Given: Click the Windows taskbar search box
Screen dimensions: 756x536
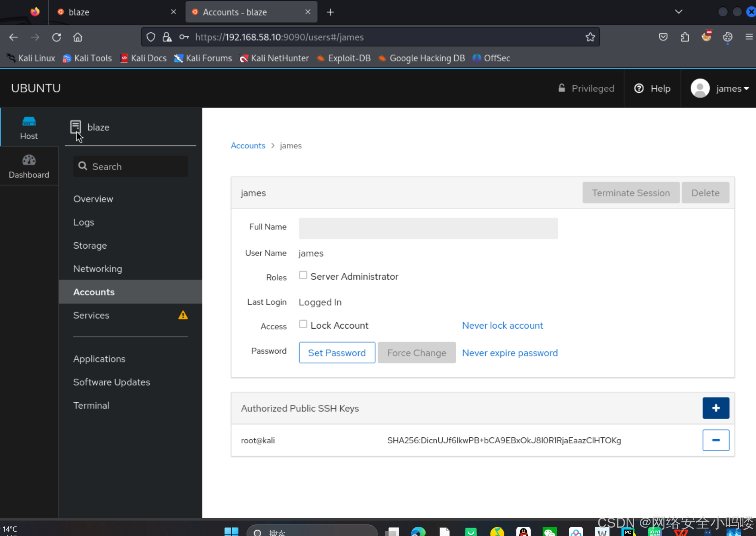Looking at the screenshot, I should point(312,531).
